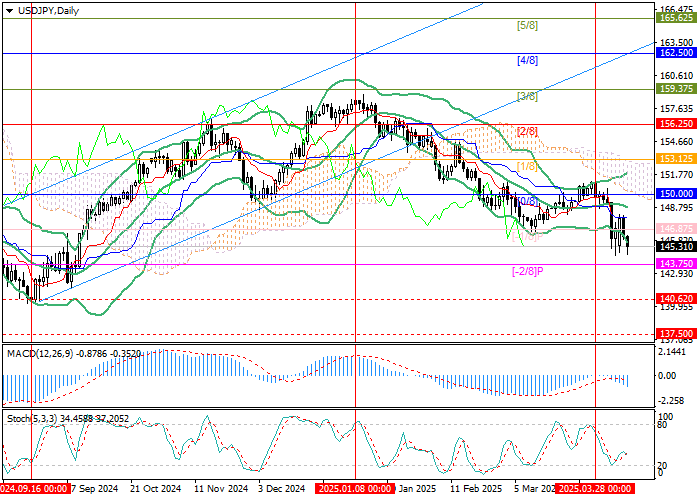Click the 2025.03.28 00:00 date marker
The width and height of the screenshot is (700, 500).
tap(594, 490)
